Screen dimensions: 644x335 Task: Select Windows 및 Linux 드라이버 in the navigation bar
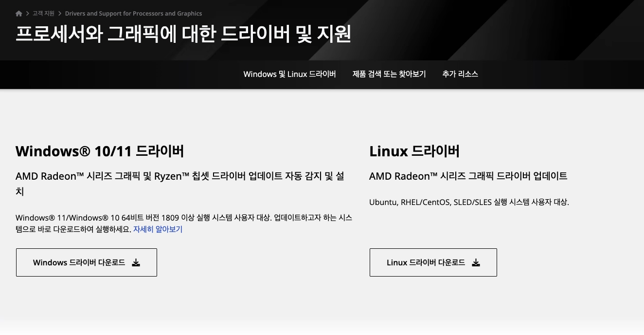(289, 74)
